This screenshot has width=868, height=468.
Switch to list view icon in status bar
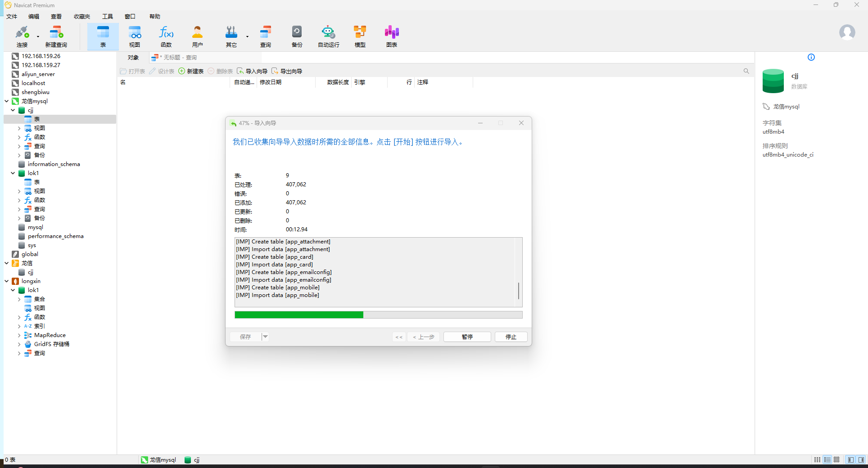tap(817, 459)
